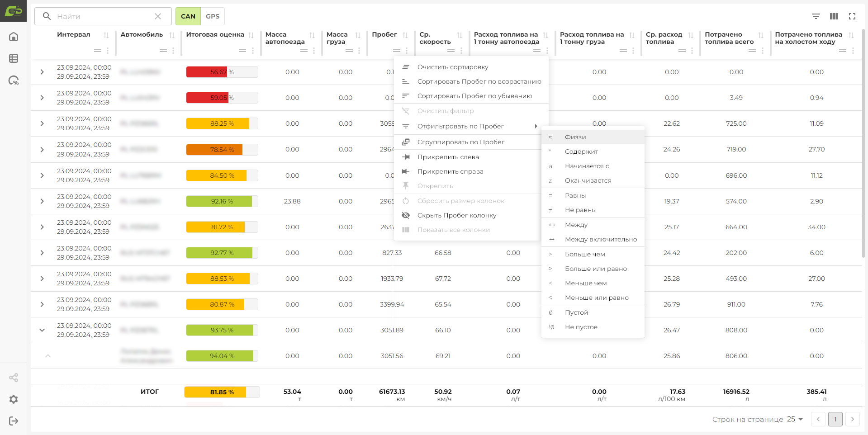Pick the Между включительно filter option
Image resolution: width=868 pixels, height=435 pixels.
coord(593,239)
